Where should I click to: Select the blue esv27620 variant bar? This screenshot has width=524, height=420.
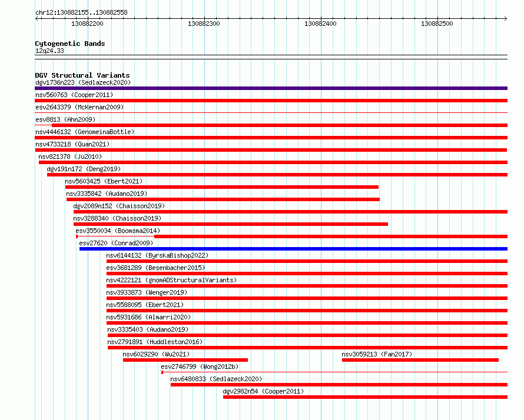pos(293,249)
